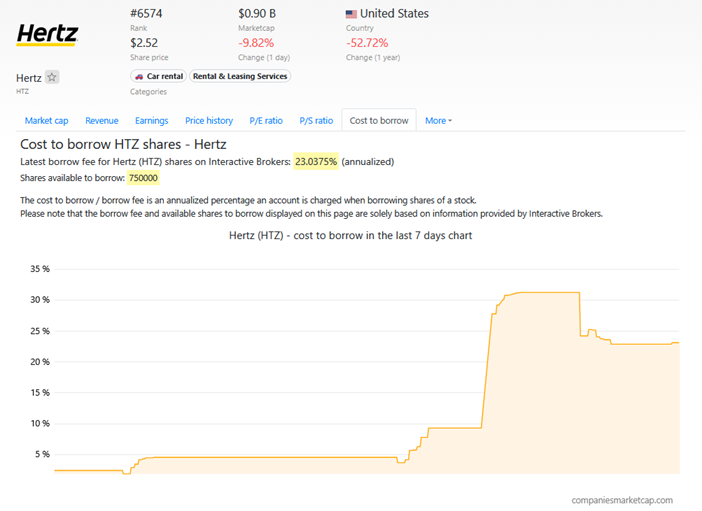Add Hertz to favorites via star icon
This screenshot has width=702, height=511.
(x=52, y=77)
